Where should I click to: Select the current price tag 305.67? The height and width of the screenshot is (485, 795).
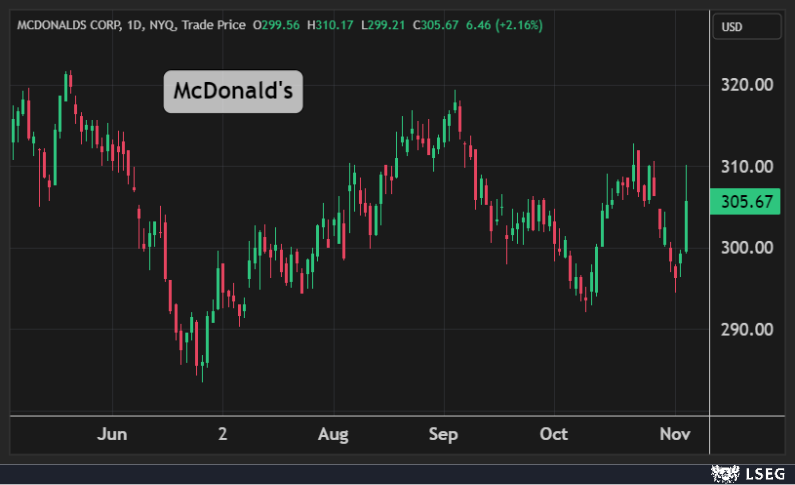click(x=747, y=202)
